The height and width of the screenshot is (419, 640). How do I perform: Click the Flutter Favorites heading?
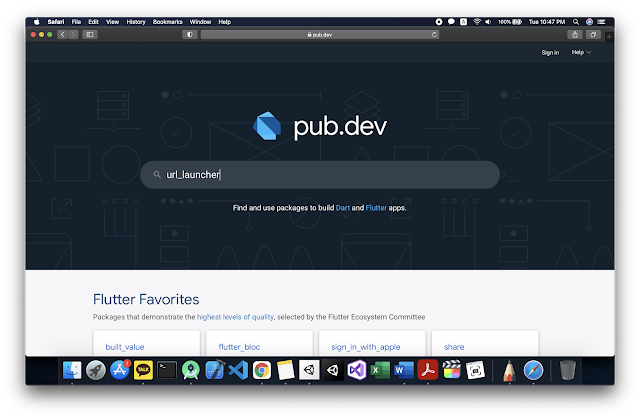point(146,299)
